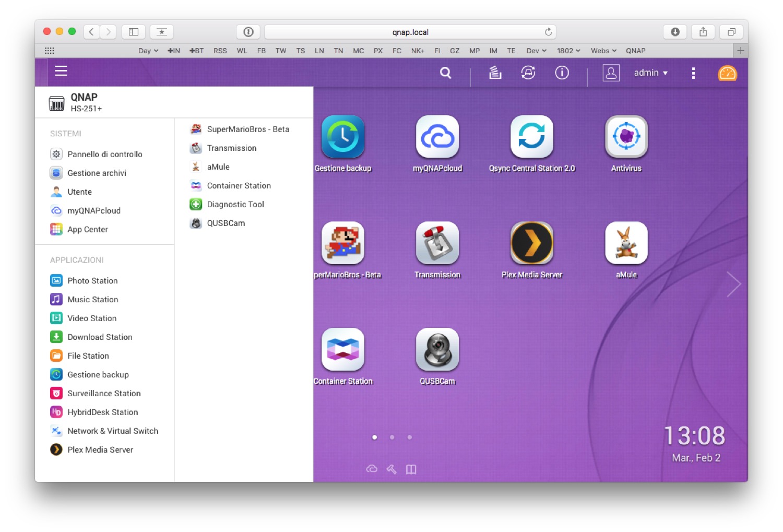Click the user profile avatar icon
Image resolution: width=783 pixels, height=532 pixels.
point(611,73)
